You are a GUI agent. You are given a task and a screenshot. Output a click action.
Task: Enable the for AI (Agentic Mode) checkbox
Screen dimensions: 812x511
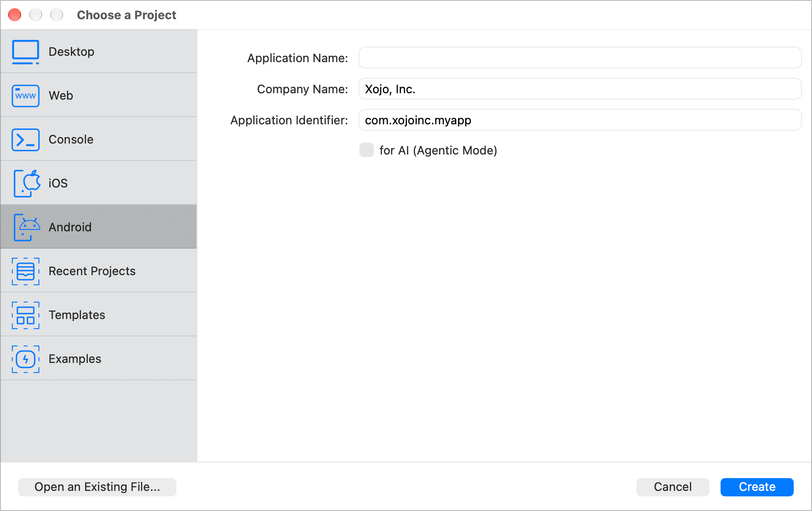367,150
